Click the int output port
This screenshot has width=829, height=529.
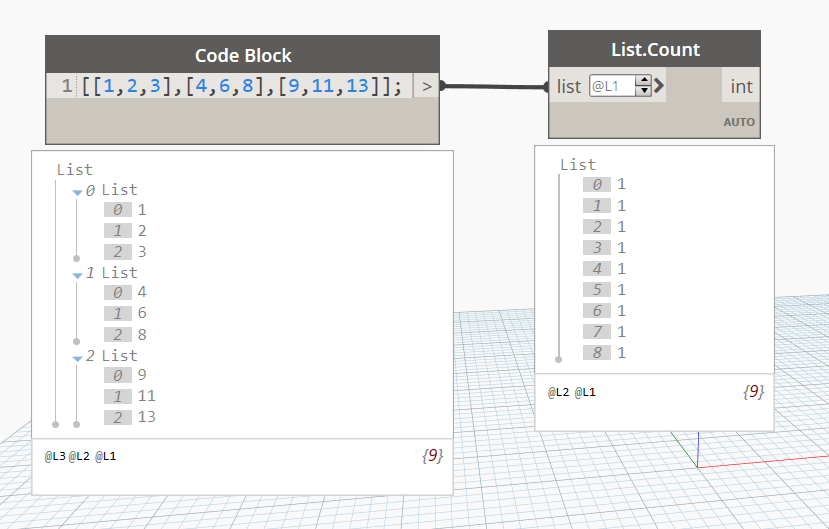[x=741, y=86]
